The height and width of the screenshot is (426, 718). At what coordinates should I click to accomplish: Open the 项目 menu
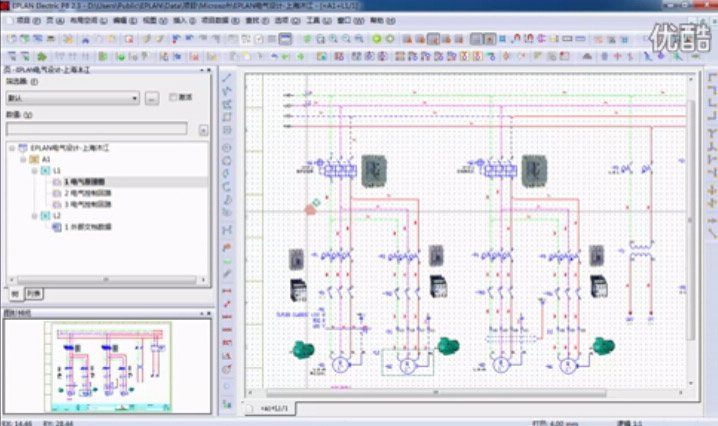[x=28, y=21]
